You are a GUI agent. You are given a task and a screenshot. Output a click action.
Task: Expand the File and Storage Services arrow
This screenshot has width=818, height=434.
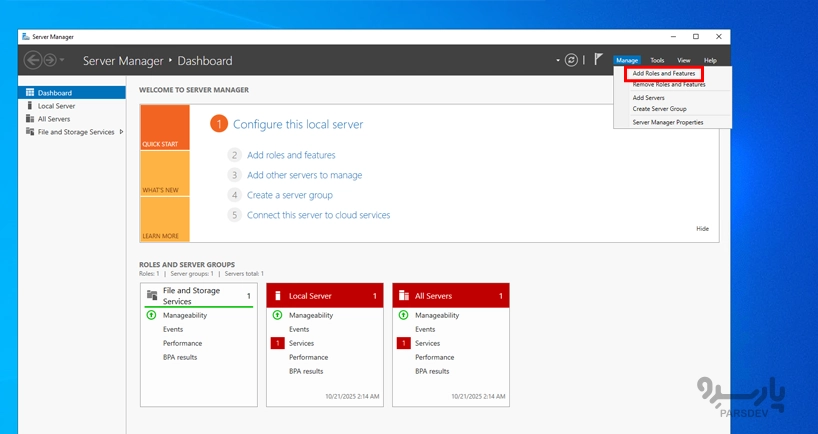click(x=121, y=132)
